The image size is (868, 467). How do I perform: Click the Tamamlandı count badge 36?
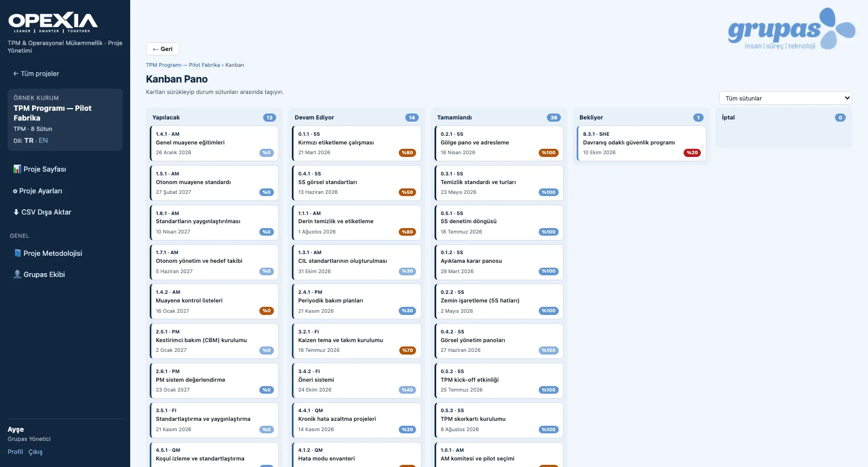[x=554, y=118]
